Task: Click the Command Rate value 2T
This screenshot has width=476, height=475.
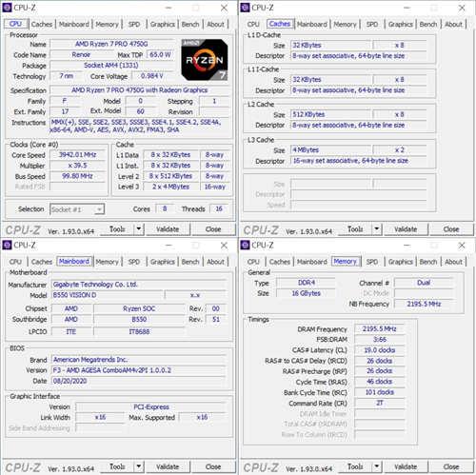Action: 380,403
